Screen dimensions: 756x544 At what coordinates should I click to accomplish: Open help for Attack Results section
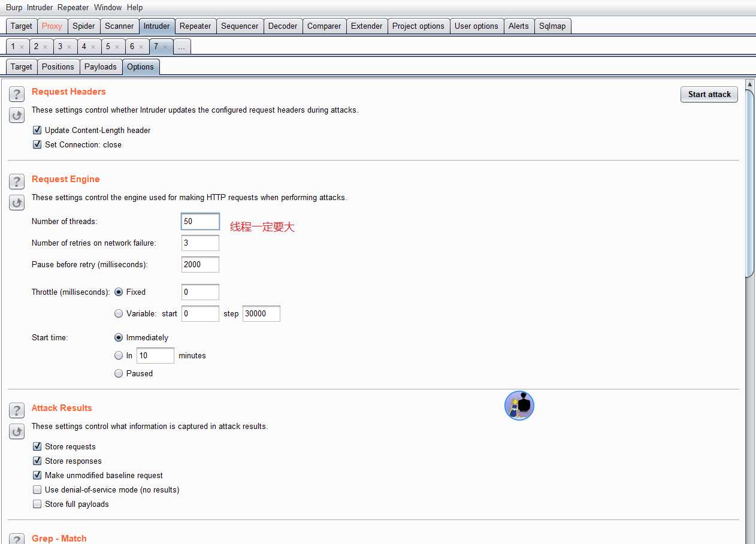coord(17,410)
